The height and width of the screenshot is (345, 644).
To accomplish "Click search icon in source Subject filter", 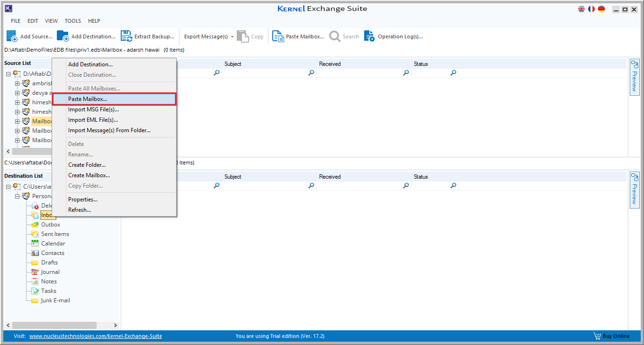I will (312, 73).
